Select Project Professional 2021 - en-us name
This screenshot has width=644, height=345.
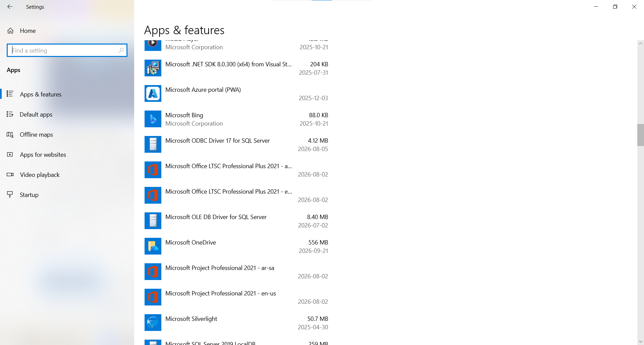coord(221,293)
